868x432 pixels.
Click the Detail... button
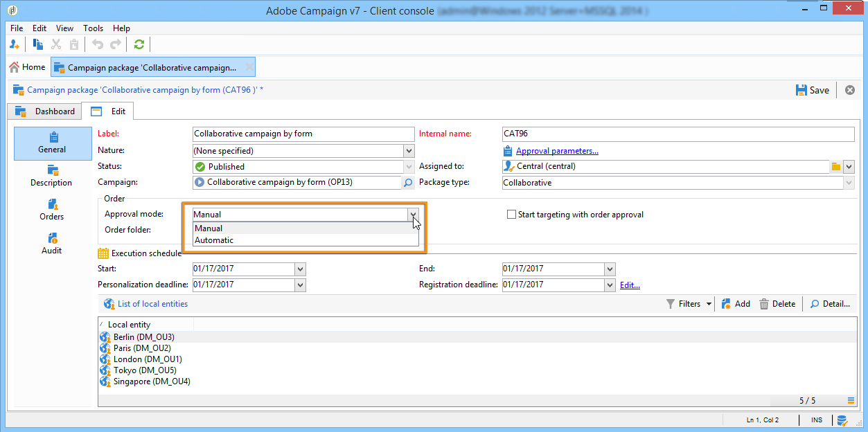(830, 304)
